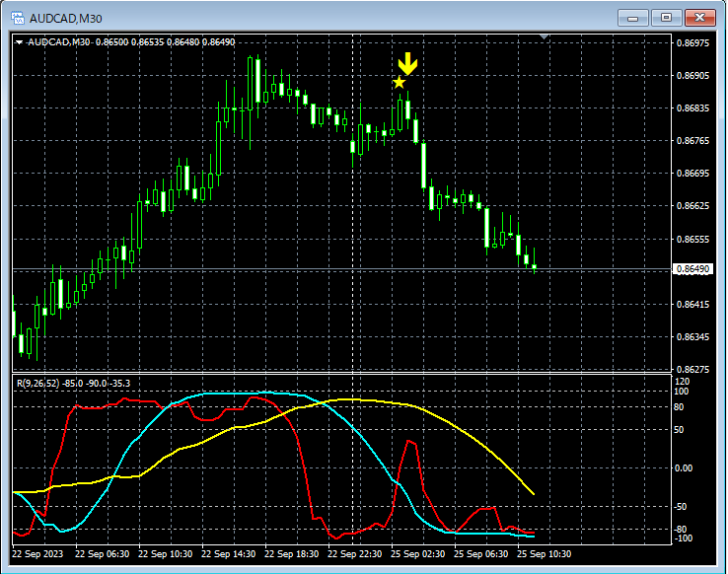Image resolution: width=728 pixels, height=574 pixels.
Task: Click time label 22 Sep 18:30
Action: pos(292,554)
